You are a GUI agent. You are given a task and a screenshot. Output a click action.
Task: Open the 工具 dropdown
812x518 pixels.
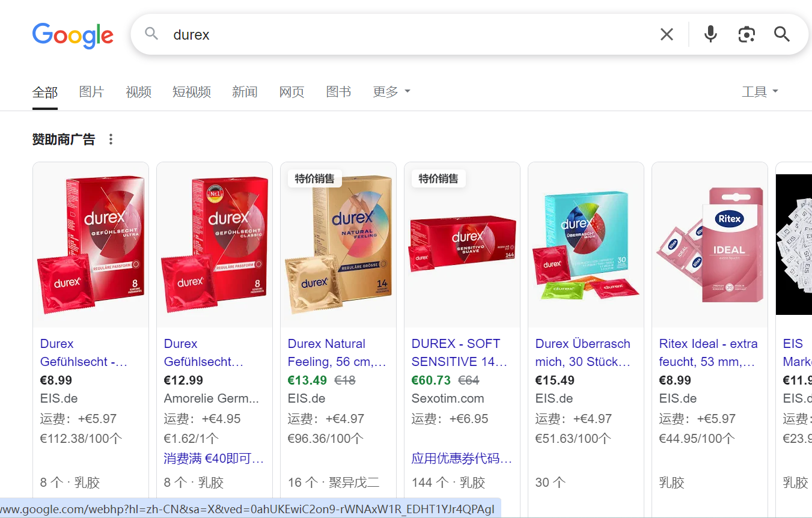(760, 92)
